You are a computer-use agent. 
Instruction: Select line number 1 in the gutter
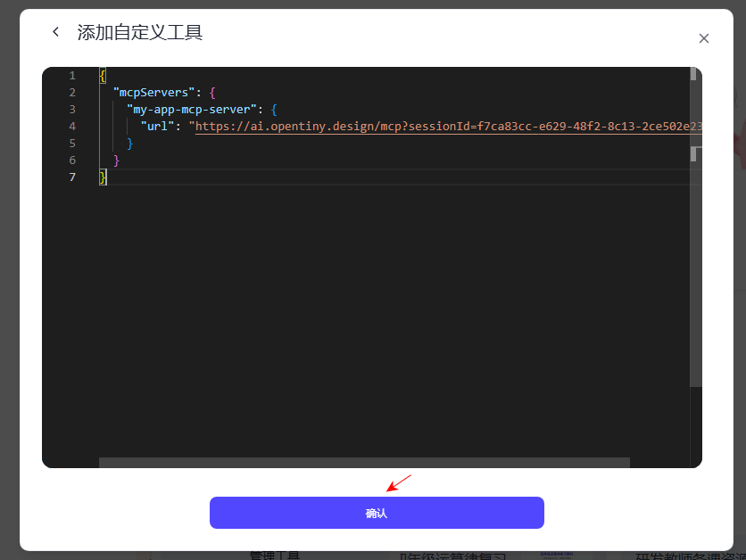tap(72, 76)
